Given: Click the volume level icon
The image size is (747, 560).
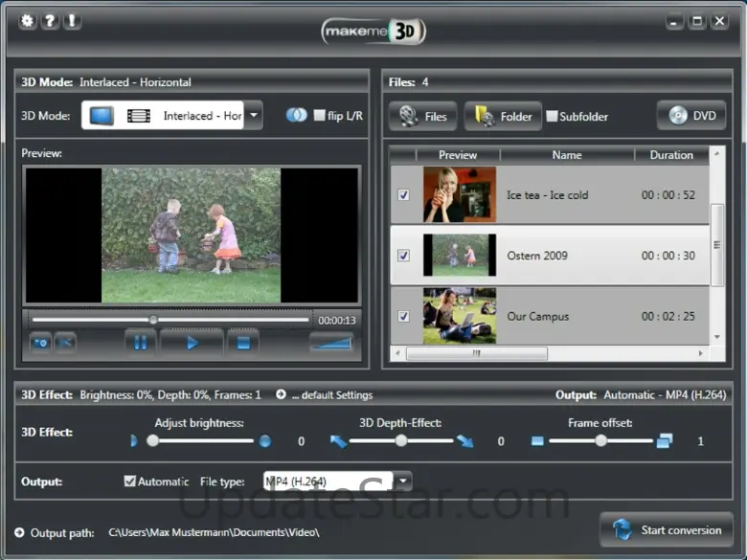Looking at the screenshot, I should (x=331, y=343).
